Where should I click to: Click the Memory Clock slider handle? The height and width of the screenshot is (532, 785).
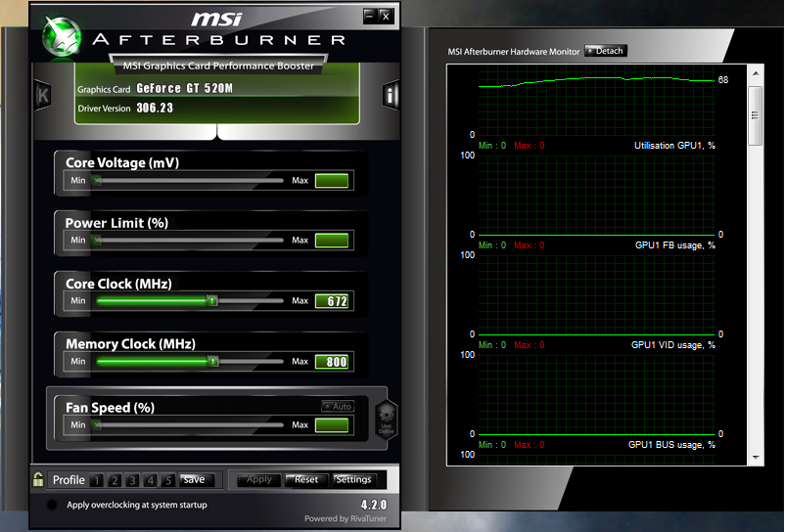pyautogui.click(x=213, y=361)
